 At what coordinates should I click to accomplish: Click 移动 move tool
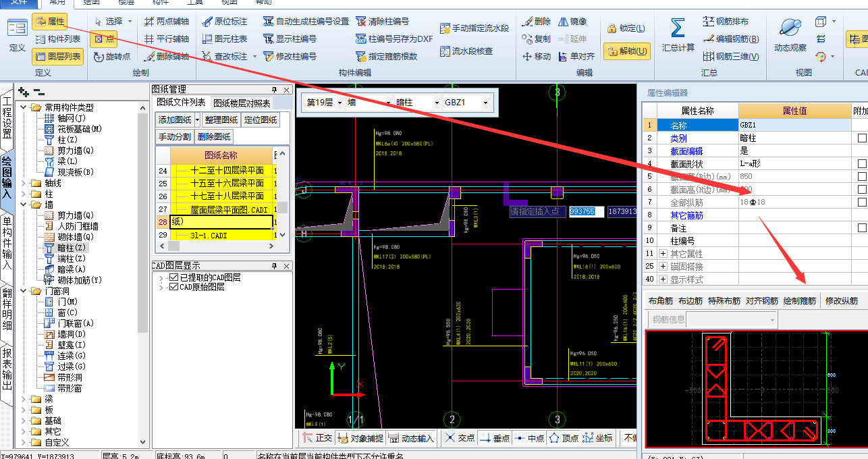tap(537, 57)
